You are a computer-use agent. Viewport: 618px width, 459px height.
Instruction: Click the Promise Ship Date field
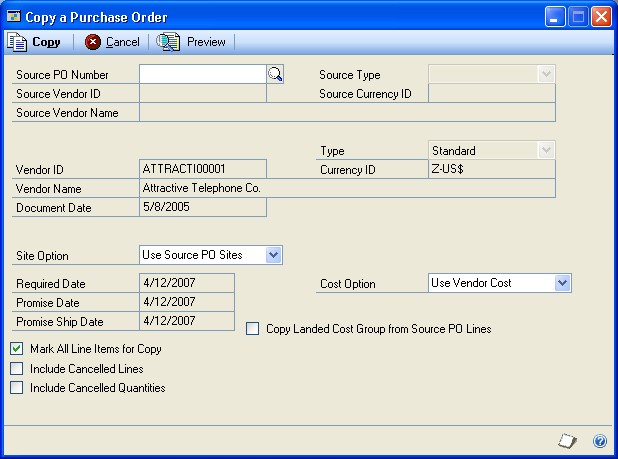pos(187,320)
